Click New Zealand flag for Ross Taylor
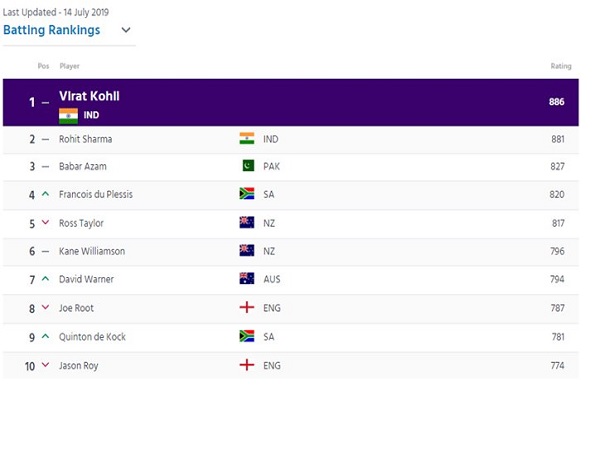The width and height of the screenshot is (600, 450). (x=247, y=222)
